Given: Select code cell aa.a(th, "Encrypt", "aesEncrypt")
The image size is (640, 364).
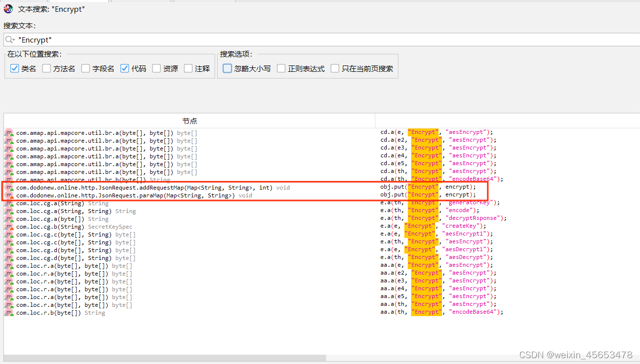Looking at the screenshot, I should coord(438,304).
